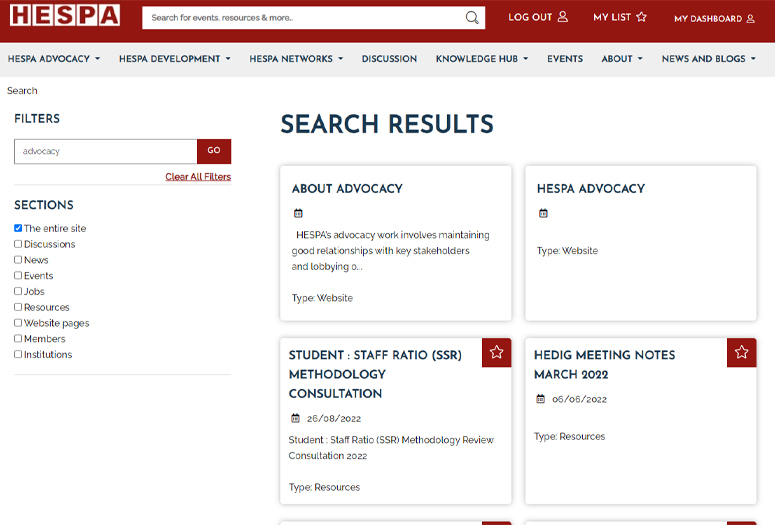Click Type: Website on About Advocacy card
775x525 pixels.
point(322,298)
